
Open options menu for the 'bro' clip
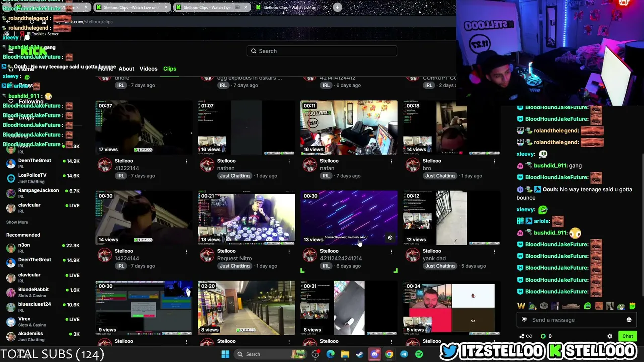tap(494, 161)
